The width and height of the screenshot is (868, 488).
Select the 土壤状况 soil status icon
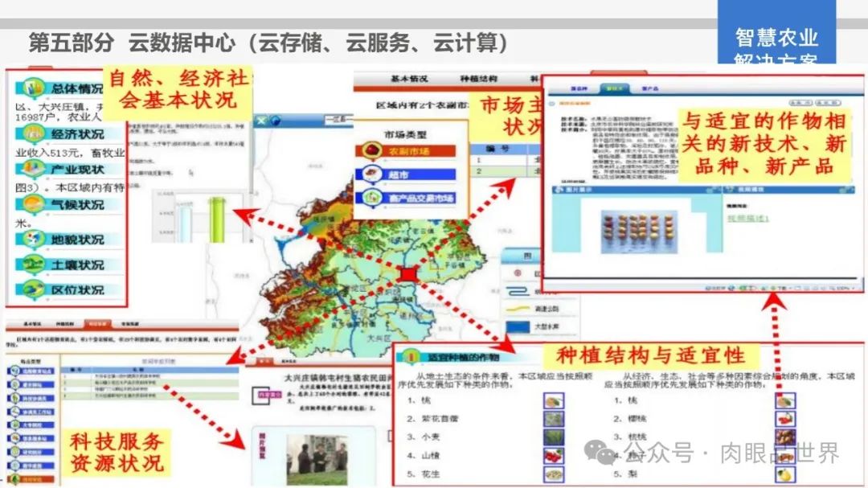[34, 265]
